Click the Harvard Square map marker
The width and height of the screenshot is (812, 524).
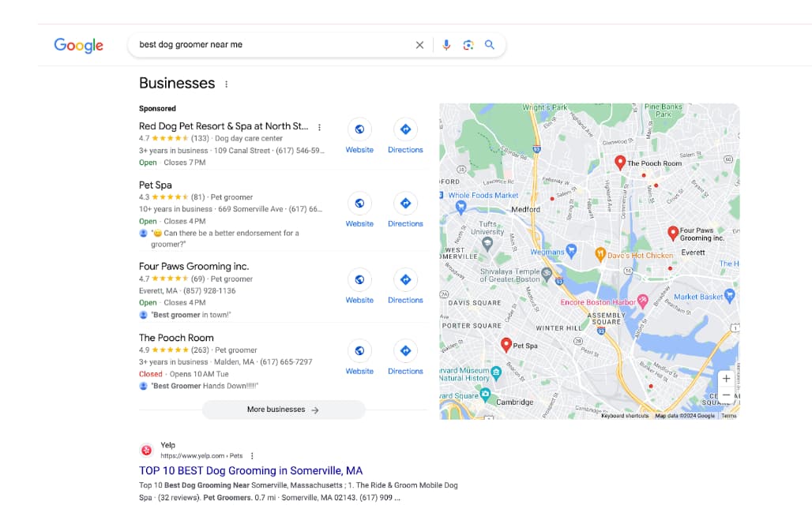click(485, 395)
